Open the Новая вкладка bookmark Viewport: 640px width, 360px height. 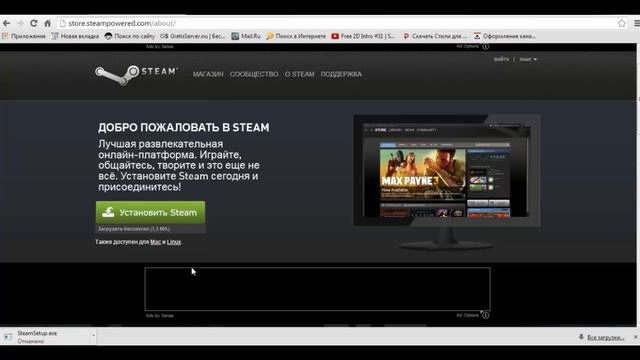pos(75,36)
